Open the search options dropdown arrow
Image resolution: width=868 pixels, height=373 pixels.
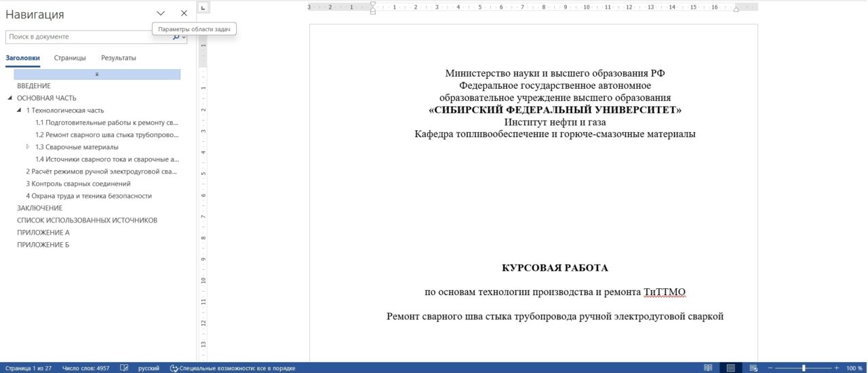[x=184, y=37]
